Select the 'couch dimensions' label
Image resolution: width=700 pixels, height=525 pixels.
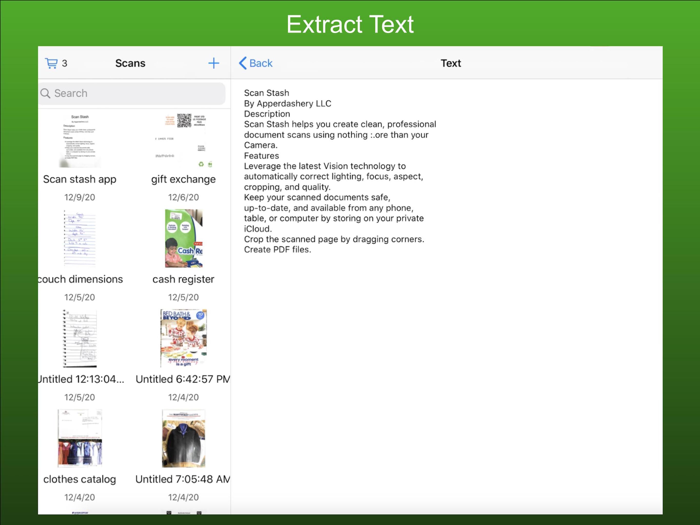(81, 279)
